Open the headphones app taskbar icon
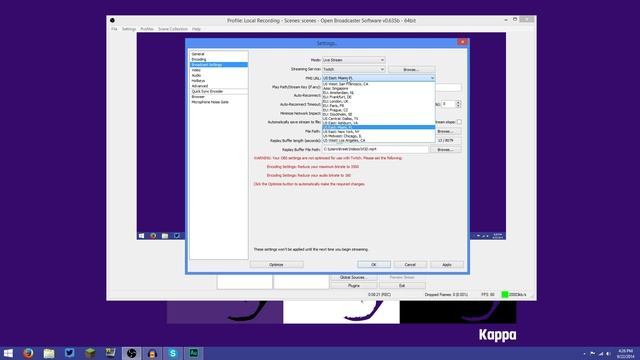This screenshot has width=640, height=360. coord(152,353)
